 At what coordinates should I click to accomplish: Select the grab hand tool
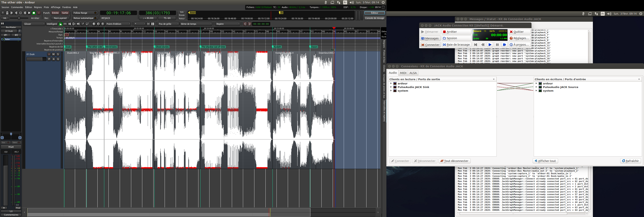click(x=61, y=24)
